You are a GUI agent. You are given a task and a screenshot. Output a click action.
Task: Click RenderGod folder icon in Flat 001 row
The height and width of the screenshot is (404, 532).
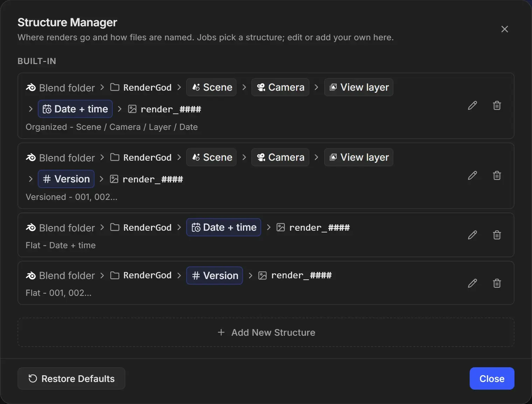tap(115, 276)
